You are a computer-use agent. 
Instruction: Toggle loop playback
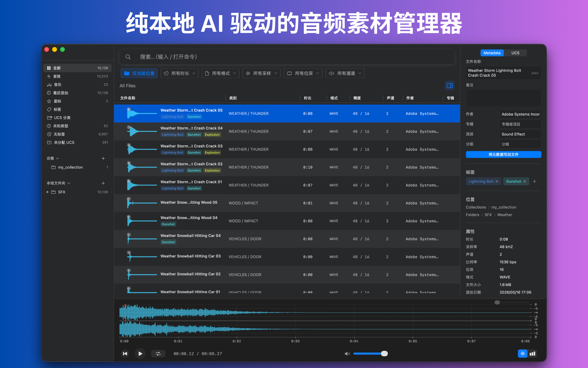158,354
